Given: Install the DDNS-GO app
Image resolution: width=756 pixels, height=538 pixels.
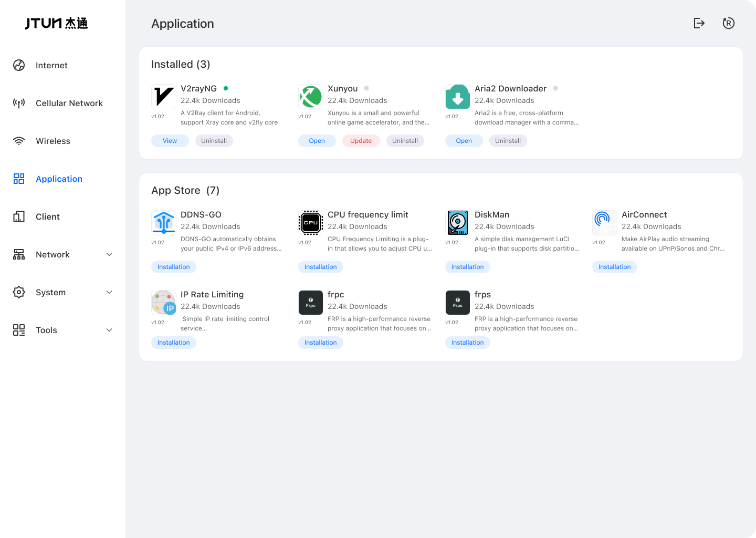Looking at the screenshot, I should [x=174, y=267].
